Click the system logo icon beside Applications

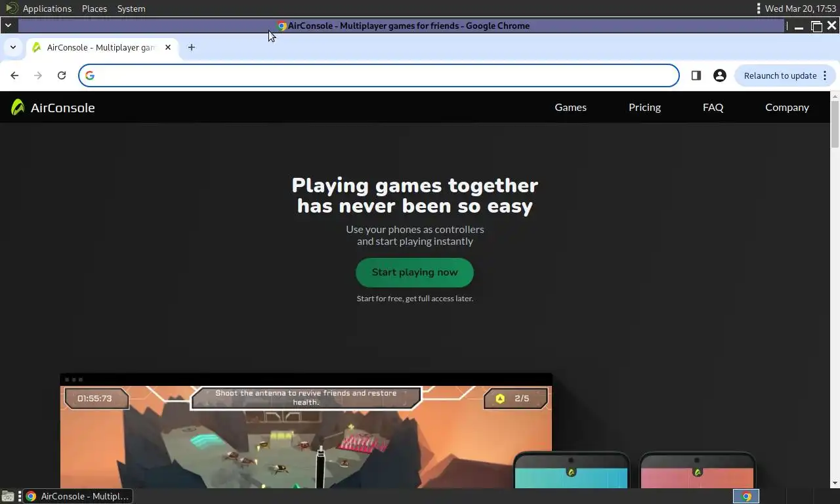click(x=11, y=9)
